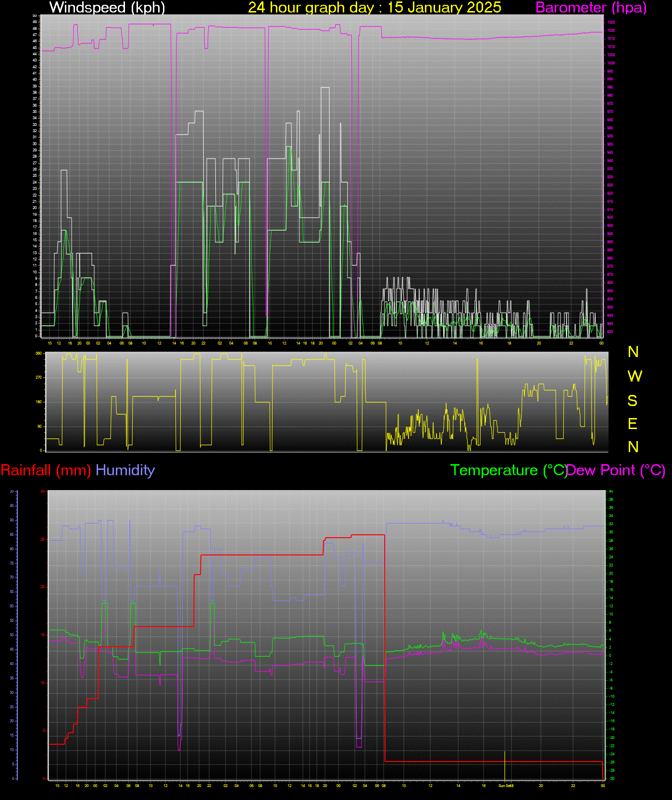This screenshot has width=672, height=800.
Task: Select the blue 95 on humidity axis
Action: [x=12, y=505]
